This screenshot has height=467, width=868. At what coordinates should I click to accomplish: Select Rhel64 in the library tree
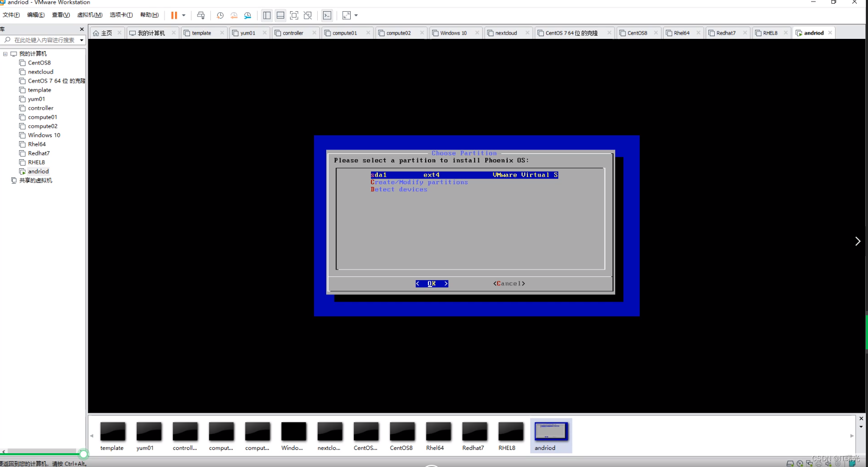point(37,144)
